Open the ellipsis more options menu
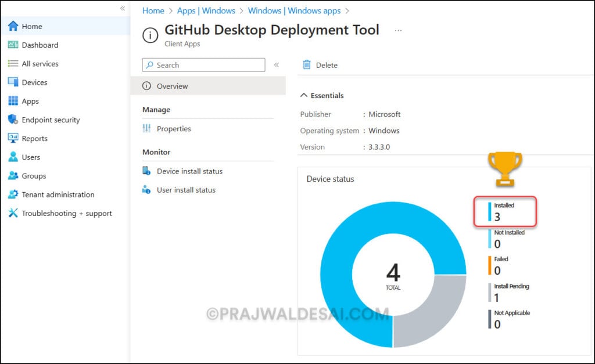The image size is (595, 364). [398, 30]
